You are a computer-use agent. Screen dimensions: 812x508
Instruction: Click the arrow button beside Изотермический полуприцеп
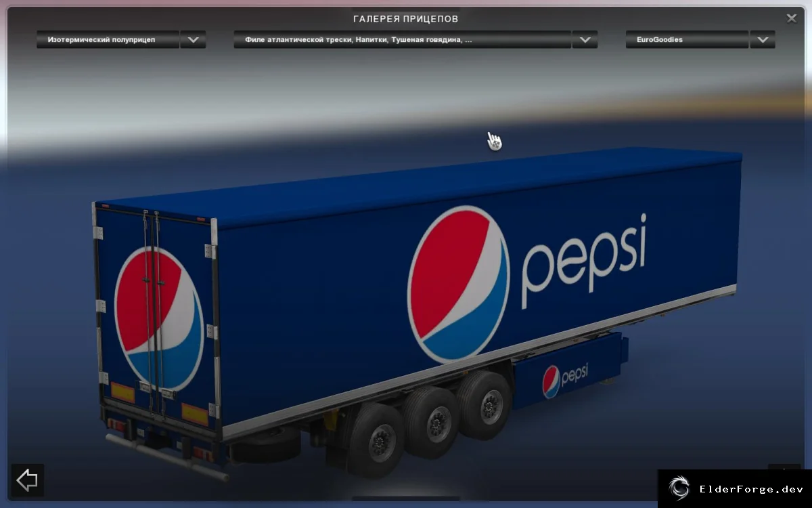(x=193, y=40)
